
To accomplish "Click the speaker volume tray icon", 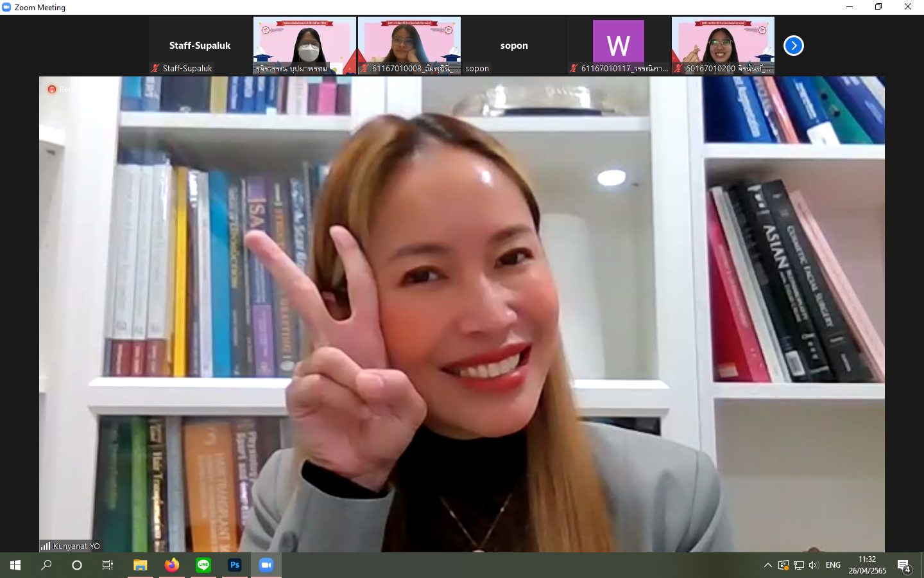I will click(814, 565).
